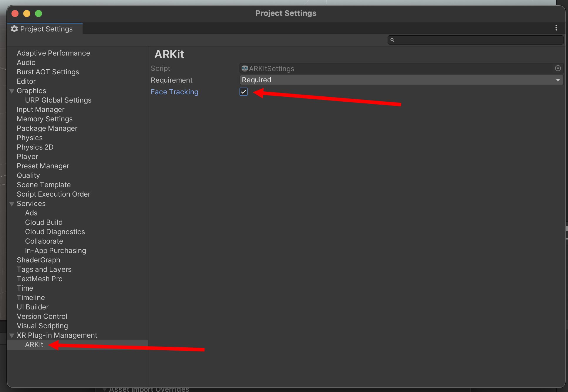Click the object picker circle beside ARKitSettings
The width and height of the screenshot is (568, 392).
(x=558, y=68)
